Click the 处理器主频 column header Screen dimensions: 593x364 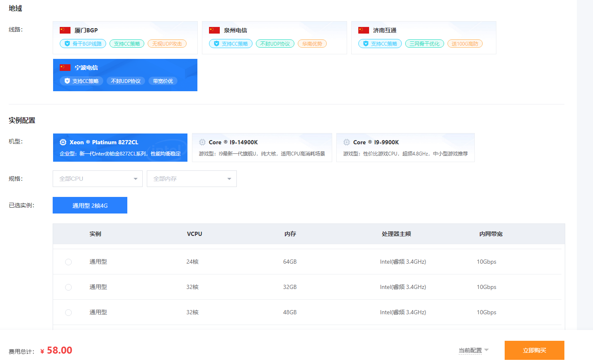(x=396, y=234)
